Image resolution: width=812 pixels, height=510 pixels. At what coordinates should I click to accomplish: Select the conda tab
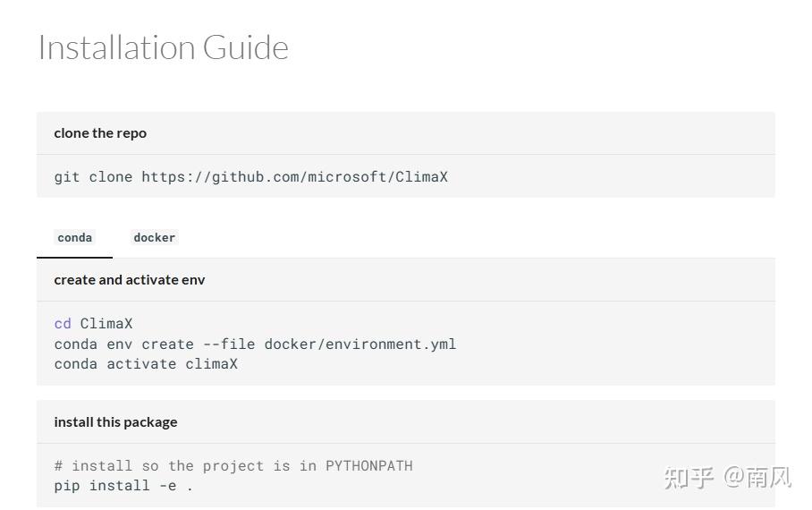click(x=74, y=237)
